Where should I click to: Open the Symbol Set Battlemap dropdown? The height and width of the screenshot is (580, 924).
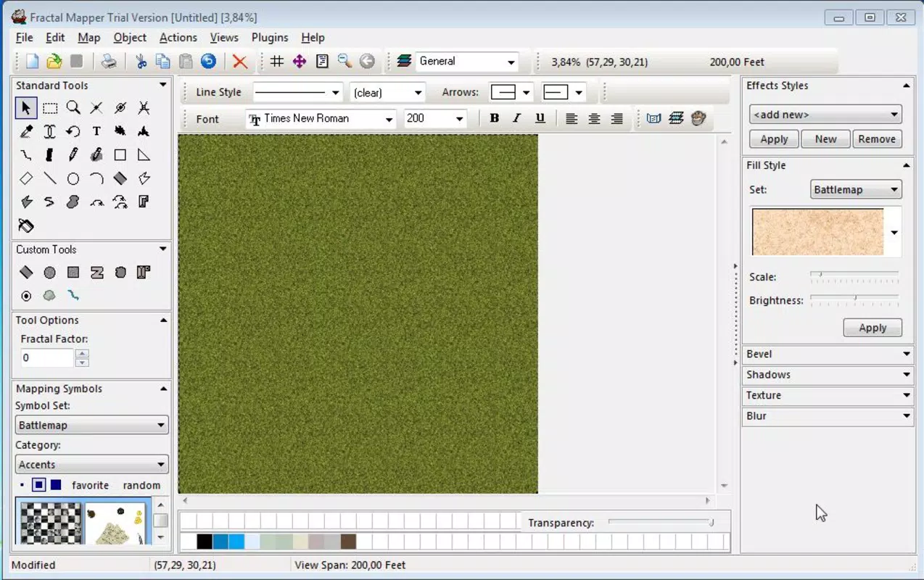pos(91,425)
